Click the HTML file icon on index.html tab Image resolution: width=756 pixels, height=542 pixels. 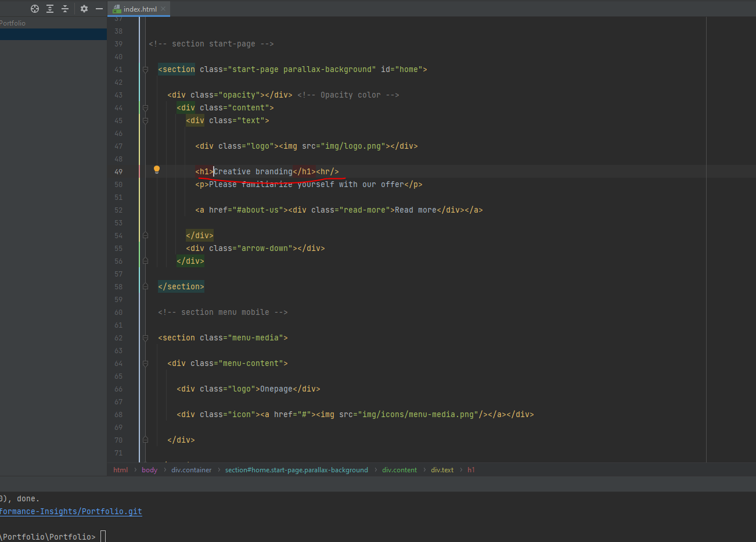coord(117,9)
